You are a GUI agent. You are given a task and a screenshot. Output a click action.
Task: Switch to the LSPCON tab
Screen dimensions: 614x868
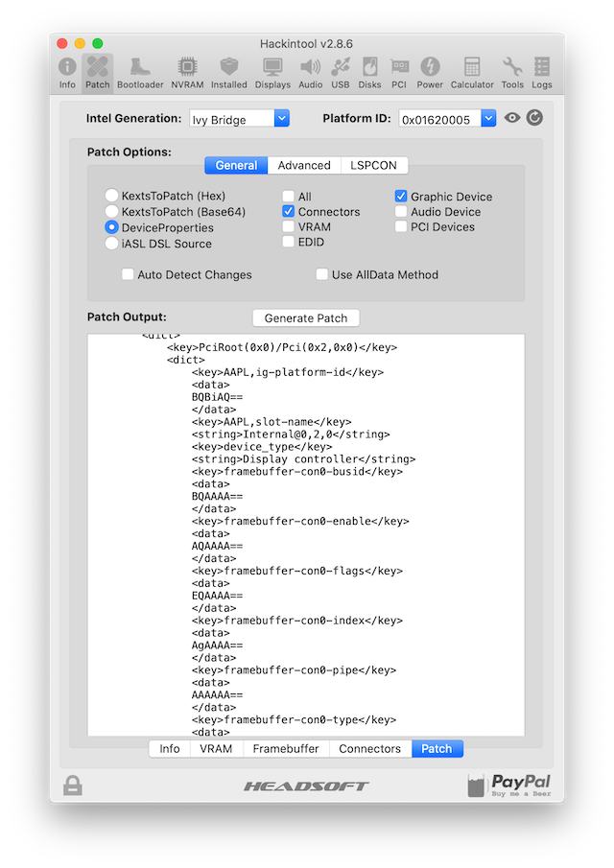point(374,165)
